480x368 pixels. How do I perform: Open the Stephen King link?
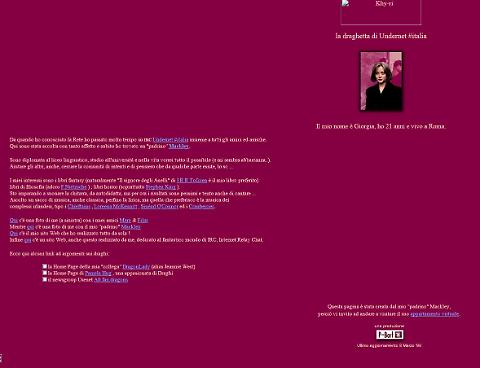click(161, 187)
